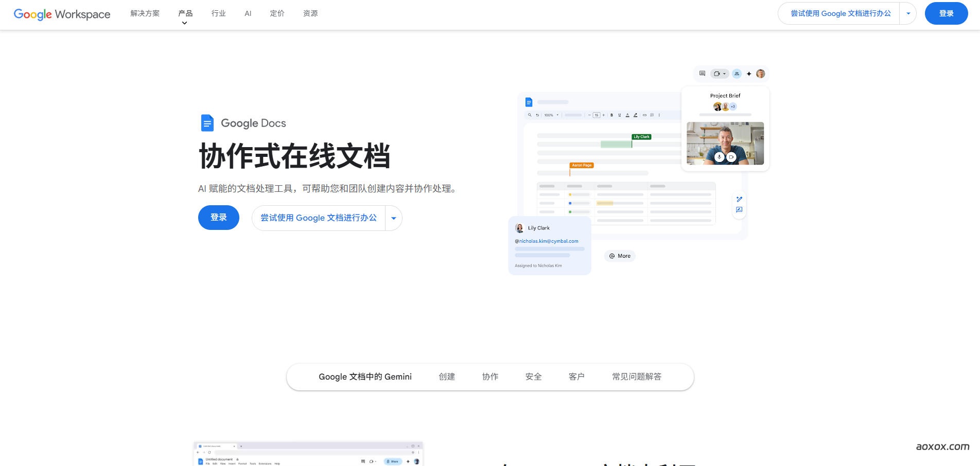980x466 pixels.
Task: Click header 尝试使用 Google 文档进行办公 button
Action: point(841,13)
